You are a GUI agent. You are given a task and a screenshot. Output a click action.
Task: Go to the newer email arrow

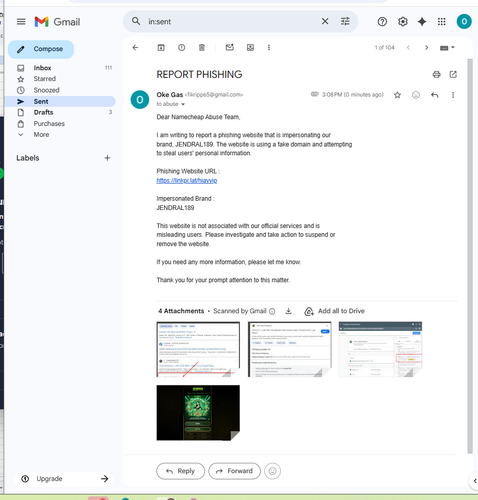408,48
